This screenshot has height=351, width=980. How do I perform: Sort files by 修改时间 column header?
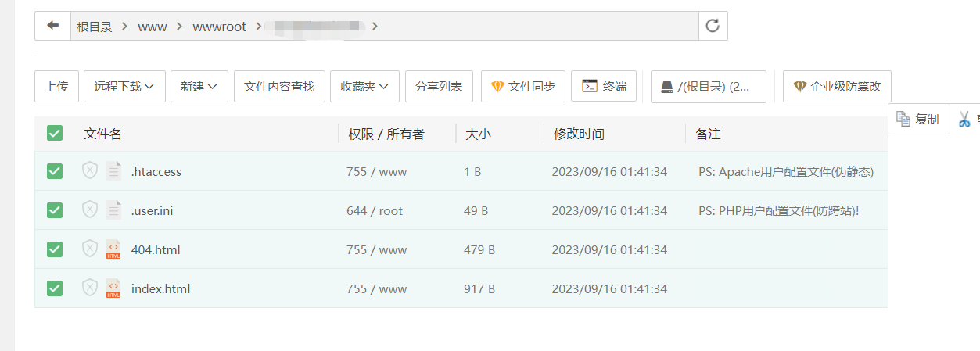(x=579, y=134)
